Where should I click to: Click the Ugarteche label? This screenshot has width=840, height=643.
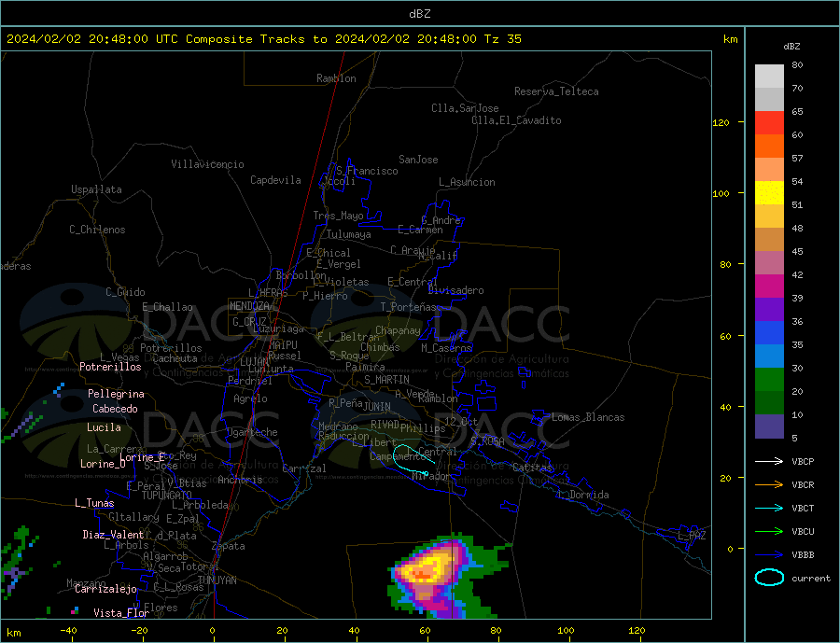coord(252,432)
